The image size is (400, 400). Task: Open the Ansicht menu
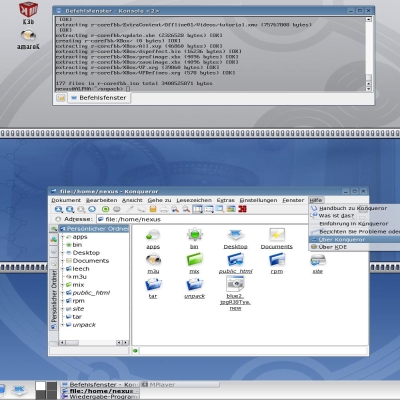[x=132, y=200]
